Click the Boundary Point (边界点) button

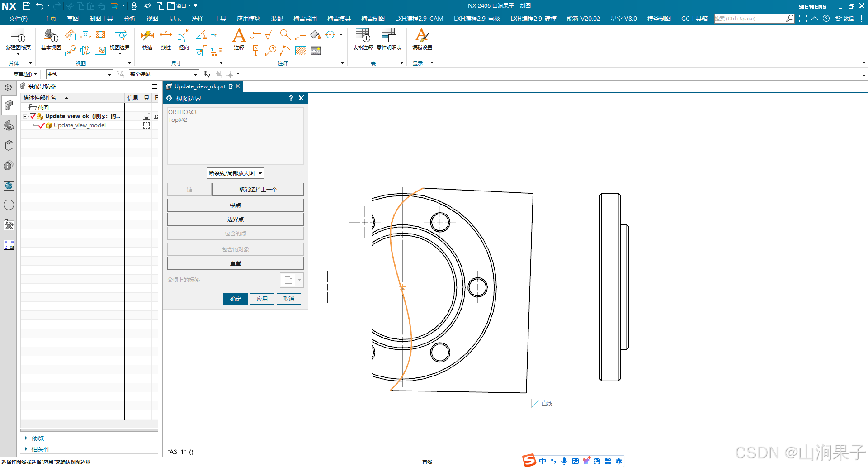236,219
